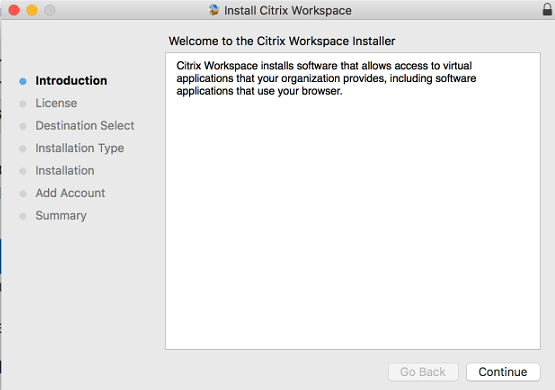Screen dimensions: 555x390
Task: Click the bullet beside Installation Type
Action: click(x=23, y=149)
